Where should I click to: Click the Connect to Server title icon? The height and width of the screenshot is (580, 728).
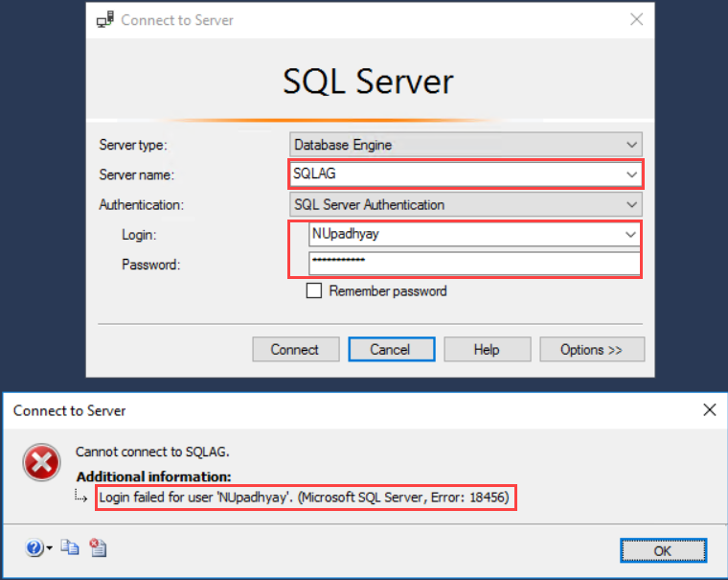[105, 19]
